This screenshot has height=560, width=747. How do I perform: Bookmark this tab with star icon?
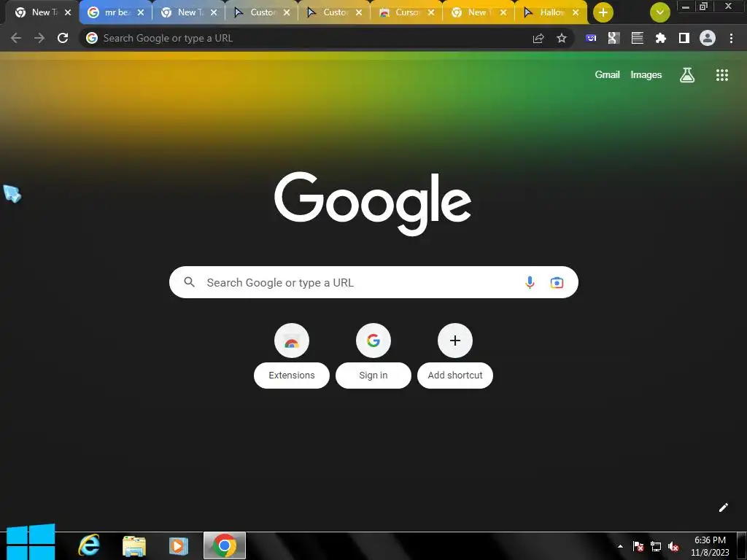point(562,38)
